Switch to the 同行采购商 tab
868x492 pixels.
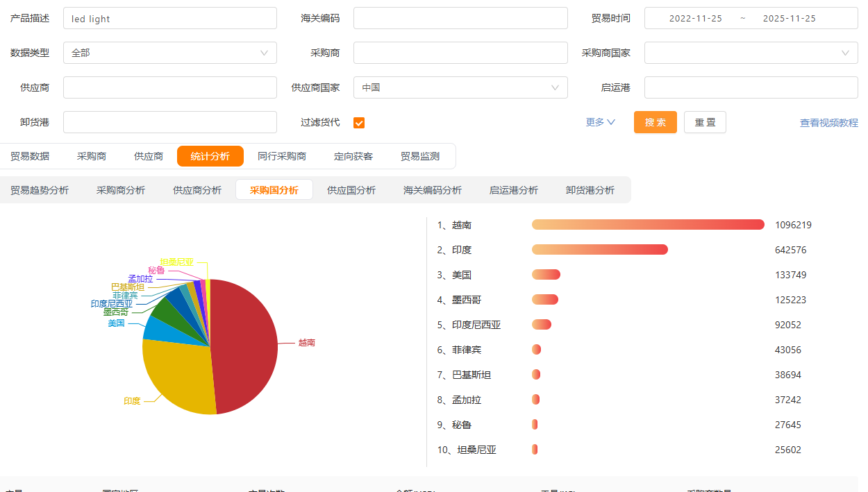click(282, 156)
